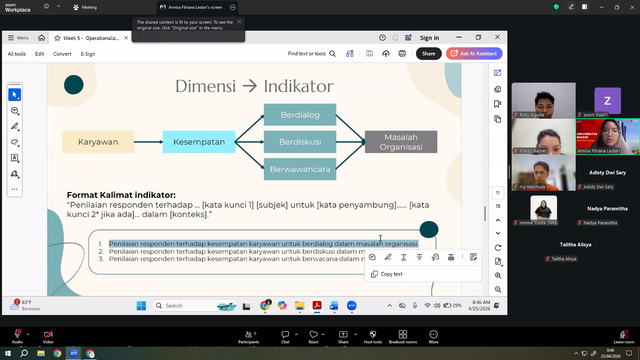Click upload to cloud icon
Screen dimensions: 640x360
click(386, 54)
